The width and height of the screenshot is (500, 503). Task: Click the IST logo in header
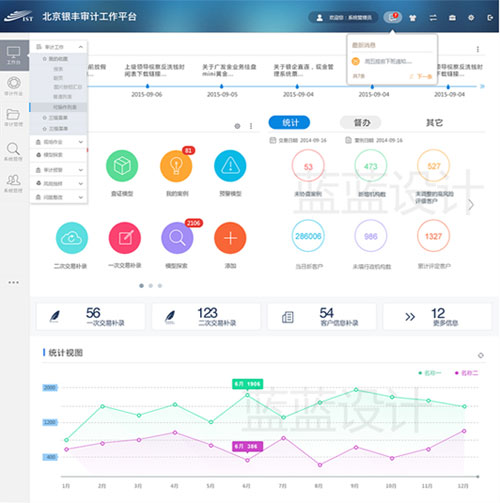(x=19, y=16)
